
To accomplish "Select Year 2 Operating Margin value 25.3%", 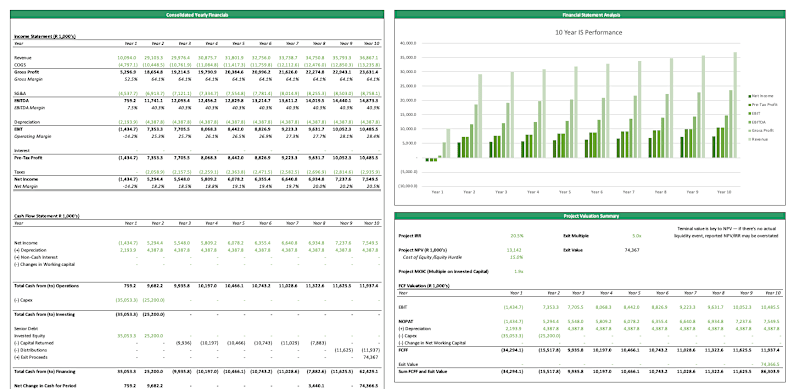I will [x=158, y=136].
